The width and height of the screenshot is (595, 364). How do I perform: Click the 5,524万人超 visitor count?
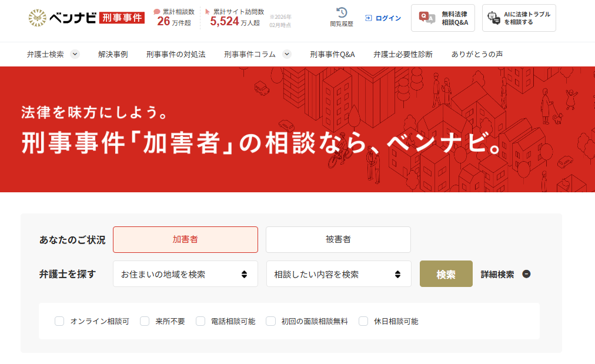coord(235,22)
